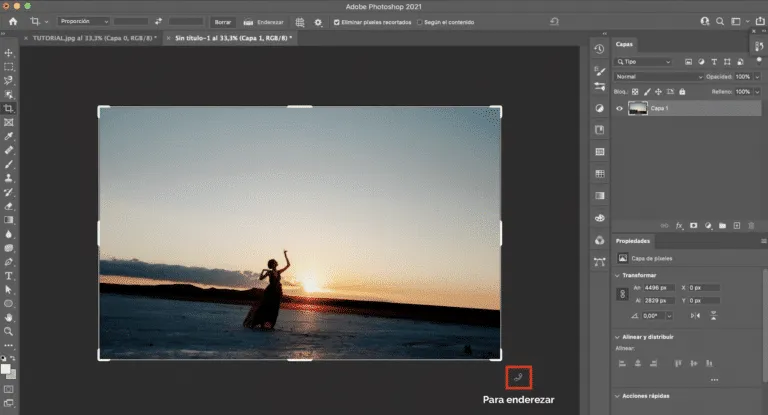Hide the Capa 1 layer
The width and height of the screenshot is (768, 415).
[619, 108]
